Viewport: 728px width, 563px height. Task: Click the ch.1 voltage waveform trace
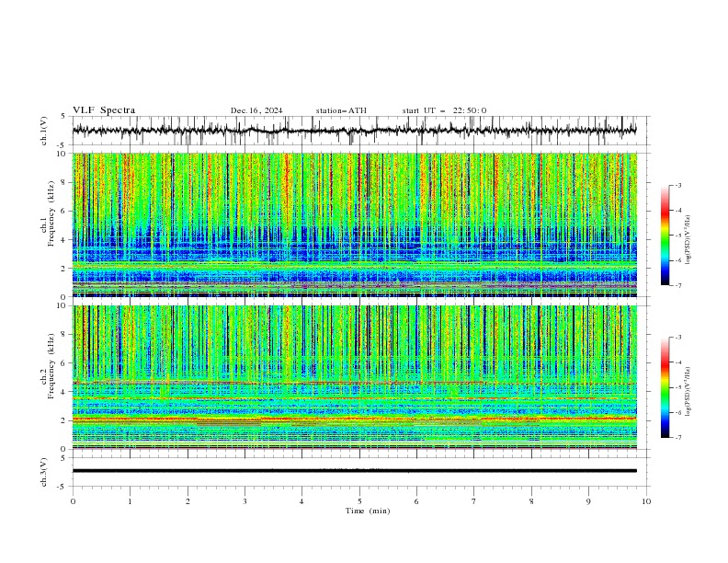pyautogui.click(x=354, y=130)
